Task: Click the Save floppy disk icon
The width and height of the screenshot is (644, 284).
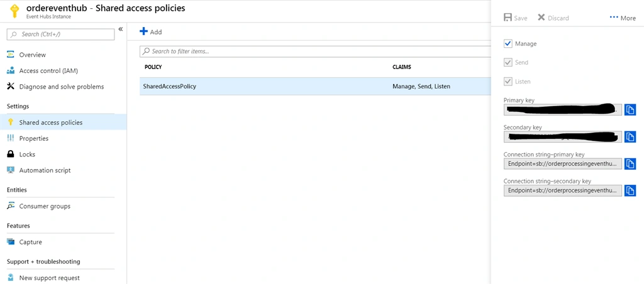Action: (508, 18)
